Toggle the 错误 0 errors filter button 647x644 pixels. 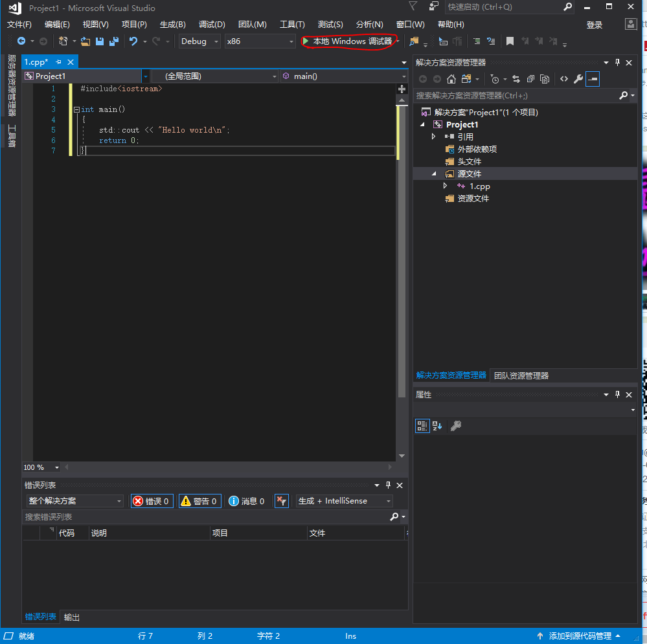[x=152, y=500]
